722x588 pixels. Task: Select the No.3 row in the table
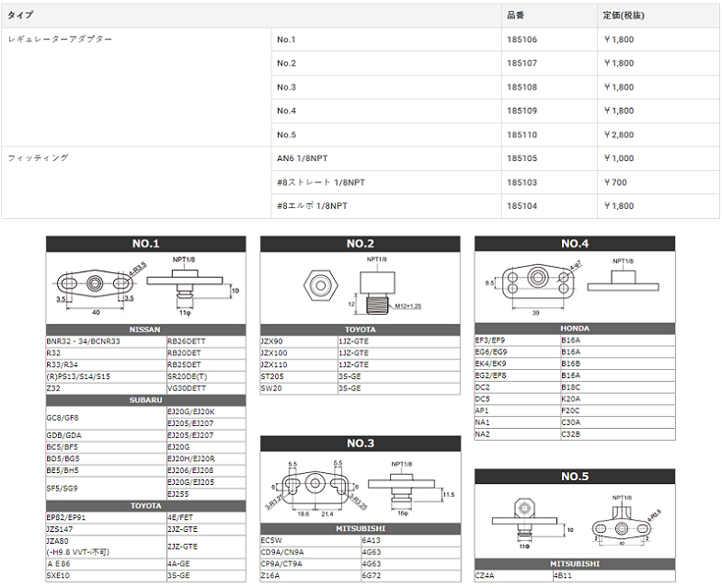click(x=495, y=87)
